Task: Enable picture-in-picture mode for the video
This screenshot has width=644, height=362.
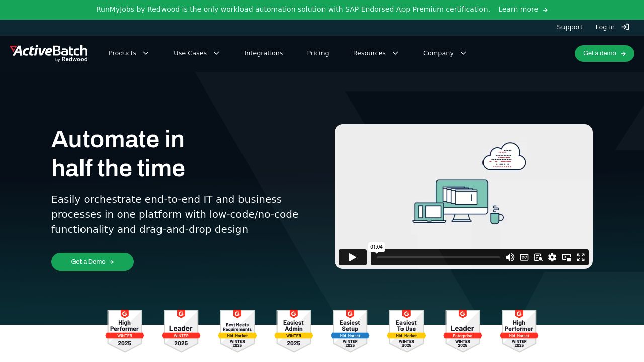Action: point(567,257)
